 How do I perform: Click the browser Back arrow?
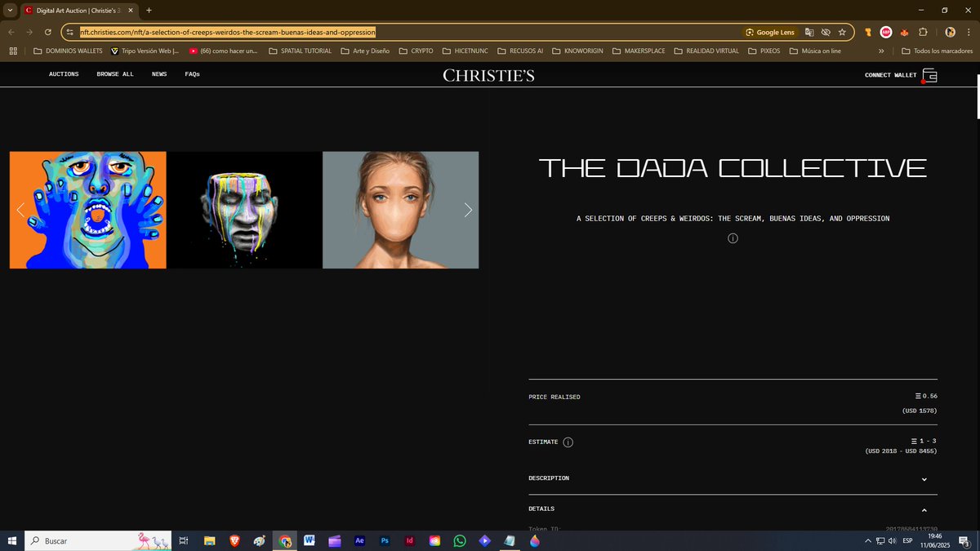tap(11, 32)
